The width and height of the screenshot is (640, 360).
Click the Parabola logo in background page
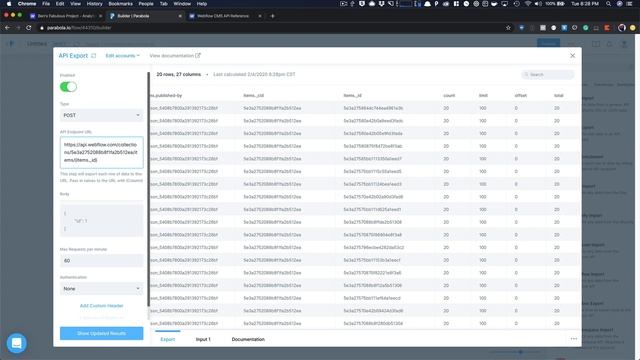tap(11, 44)
